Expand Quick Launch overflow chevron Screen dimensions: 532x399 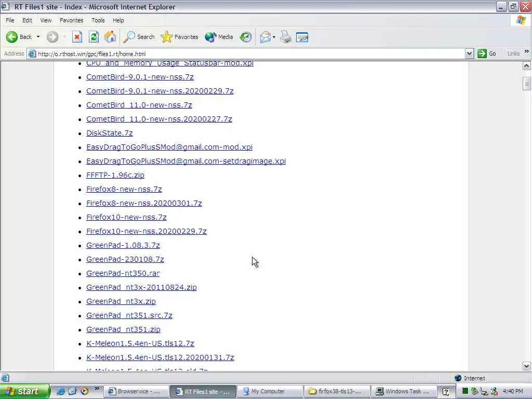pos(97,389)
